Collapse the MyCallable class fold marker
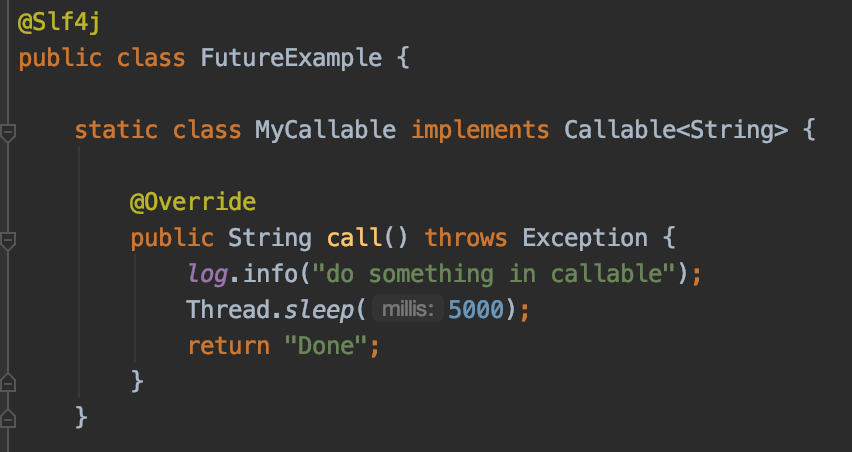The width and height of the screenshot is (852, 452). [8, 131]
